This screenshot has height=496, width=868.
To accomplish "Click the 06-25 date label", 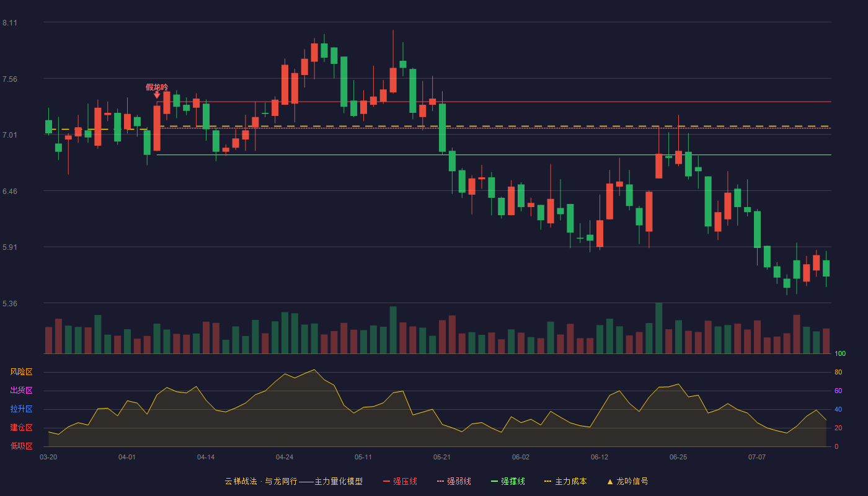I will 678,457.
